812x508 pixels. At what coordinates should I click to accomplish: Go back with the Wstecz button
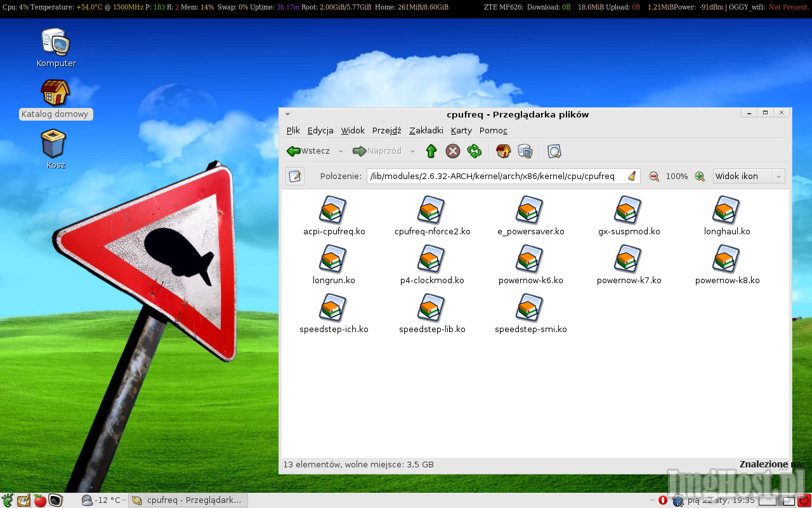pyautogui.click(x=309, y=151)
